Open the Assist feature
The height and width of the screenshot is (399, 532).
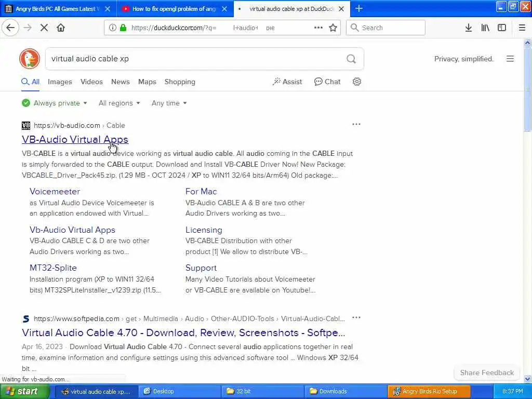point(287,82)
